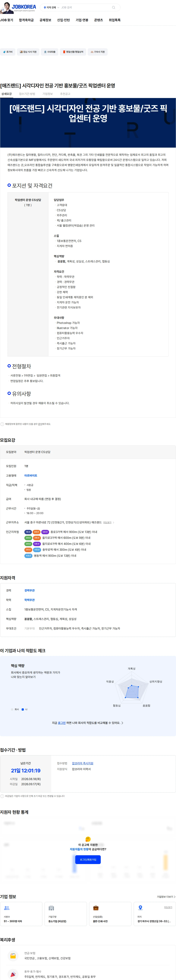Open the JOB 찾기 menu
This screenshot has height=980, width=176.
point(6,20)
